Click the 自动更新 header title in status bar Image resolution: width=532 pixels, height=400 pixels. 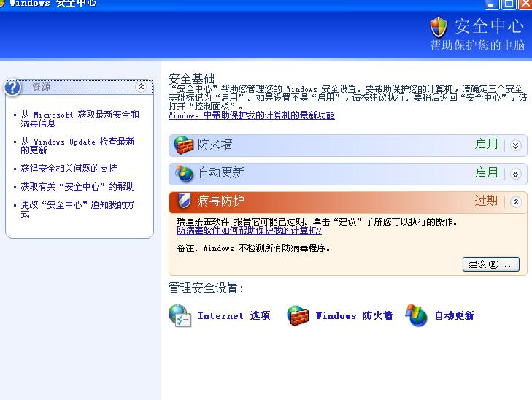coord(221,173)
